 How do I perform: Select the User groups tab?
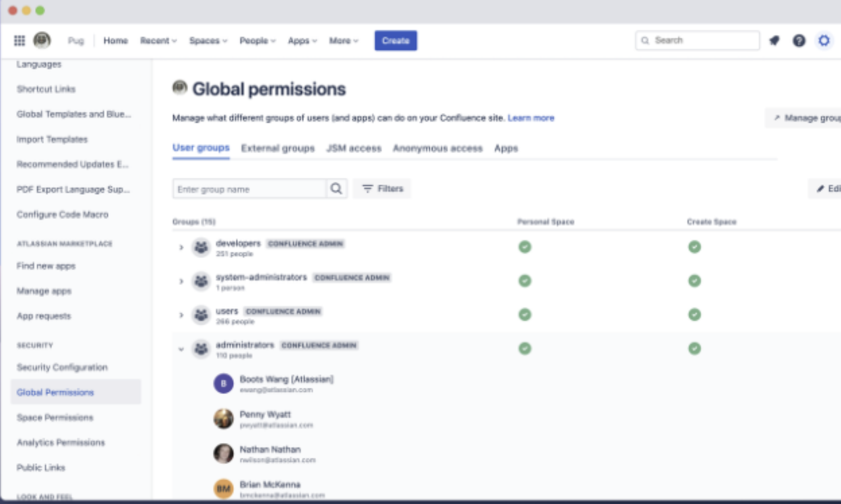tap(201, 148)
